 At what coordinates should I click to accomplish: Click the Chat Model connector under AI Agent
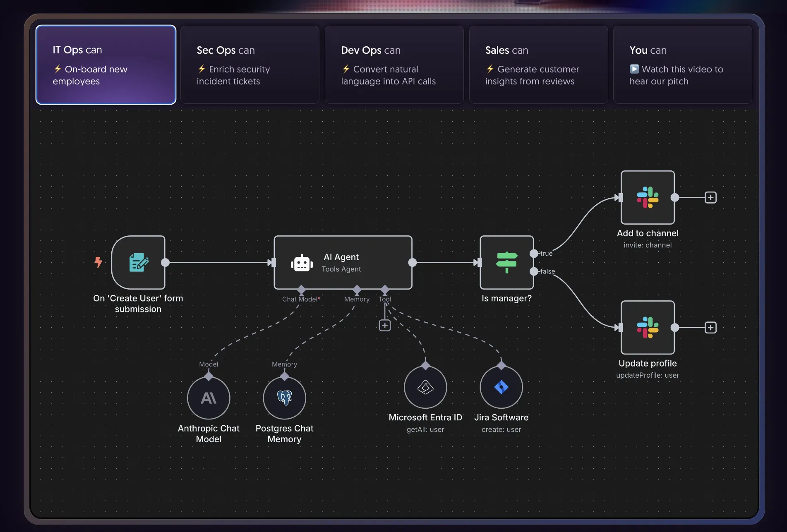301,290
